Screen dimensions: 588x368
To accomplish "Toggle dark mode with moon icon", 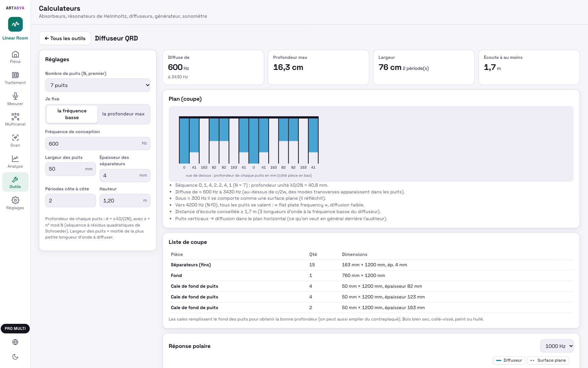I will click(15, 357).
